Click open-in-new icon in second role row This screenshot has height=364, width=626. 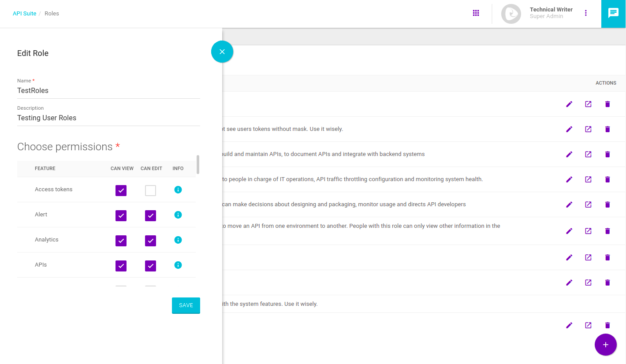point(588,130)
